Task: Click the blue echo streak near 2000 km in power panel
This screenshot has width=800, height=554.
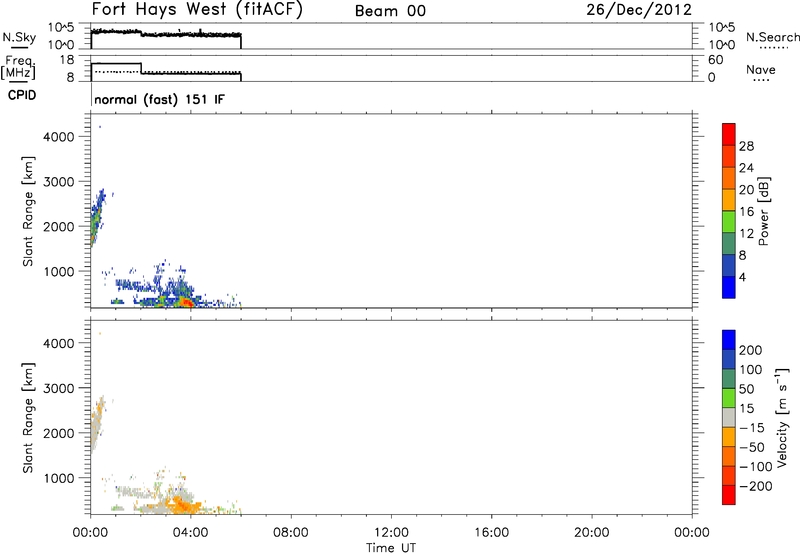Action: tap(97, 217)
